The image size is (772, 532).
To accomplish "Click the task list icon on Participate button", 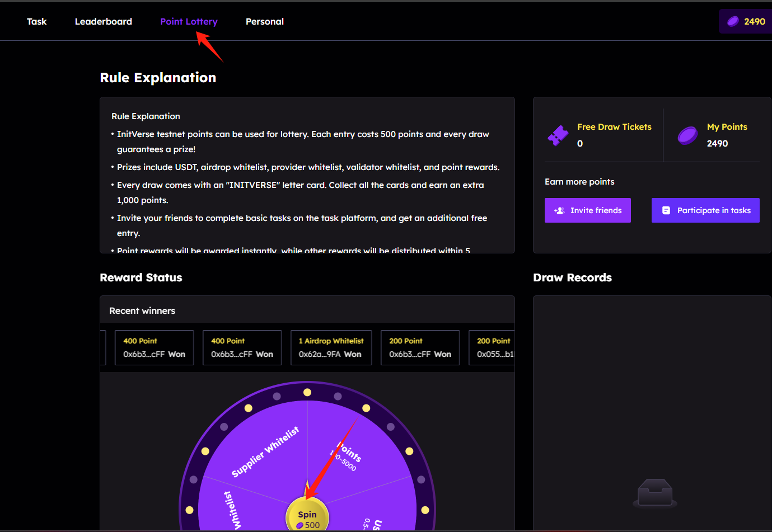I will pos(666,210).
